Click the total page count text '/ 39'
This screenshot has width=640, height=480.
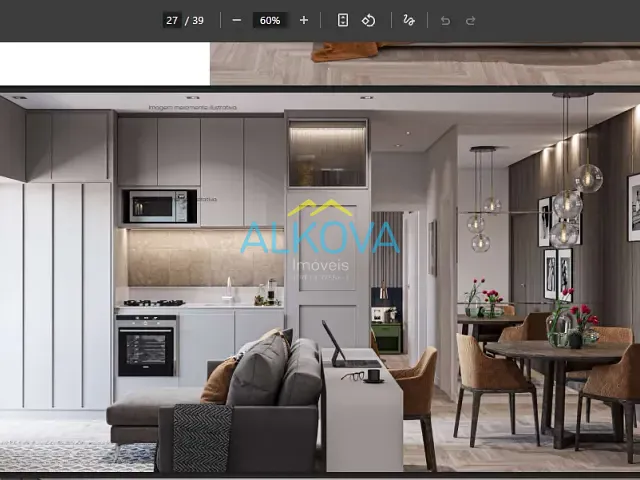[x=194, y=20]
